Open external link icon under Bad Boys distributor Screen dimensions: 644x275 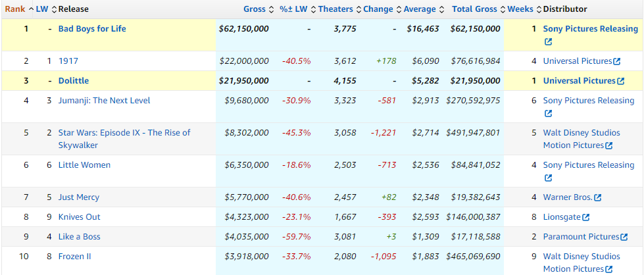pos(548,42)
